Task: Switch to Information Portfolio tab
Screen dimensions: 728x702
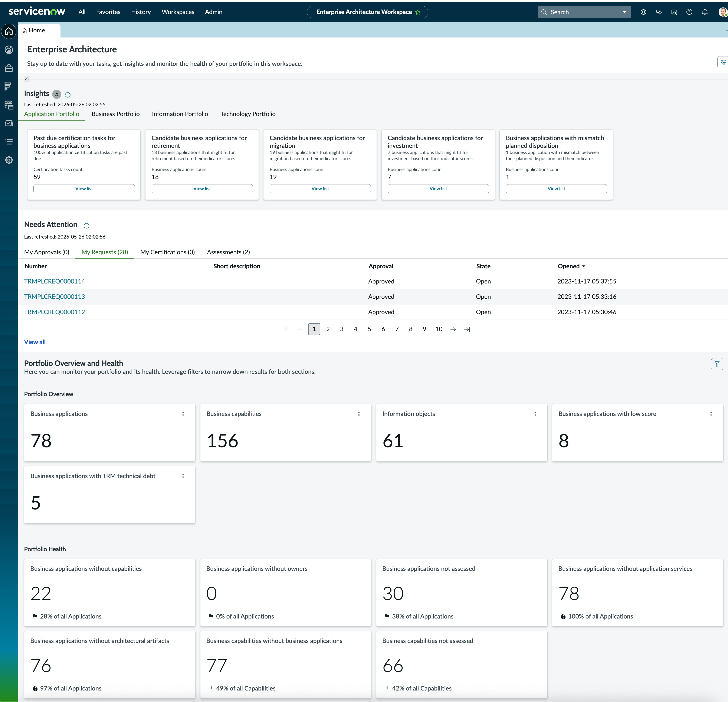Action: pos(180,114)
